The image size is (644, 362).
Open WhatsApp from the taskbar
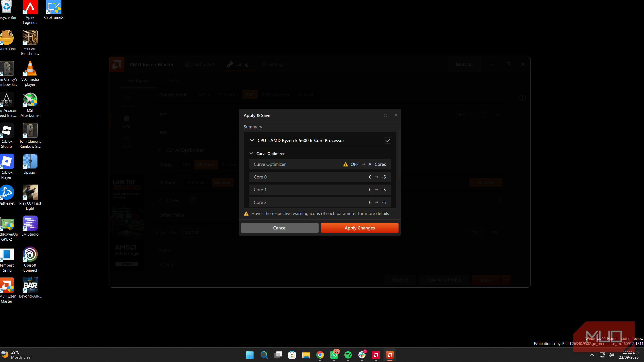(x=334, y=355)
